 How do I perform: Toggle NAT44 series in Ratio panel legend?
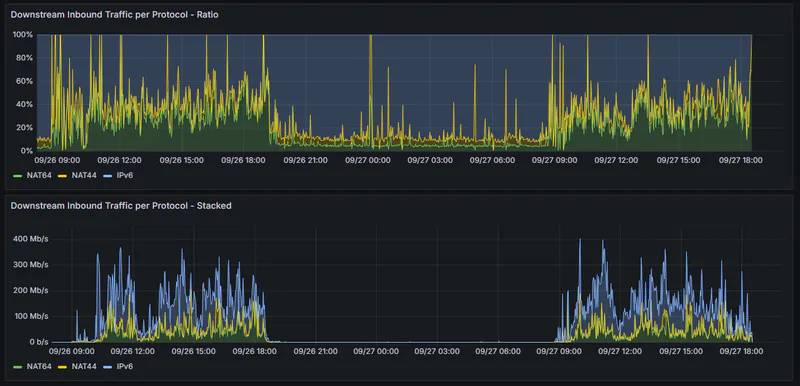84,175
